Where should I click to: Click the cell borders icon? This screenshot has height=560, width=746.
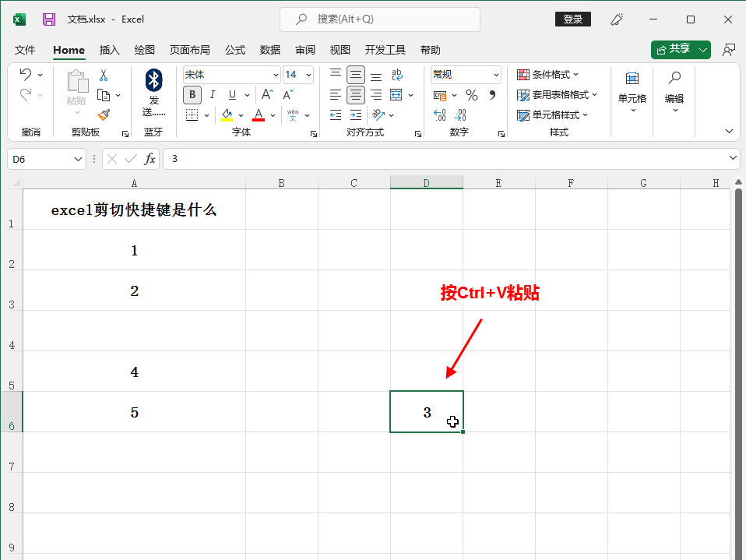point(192,114)
